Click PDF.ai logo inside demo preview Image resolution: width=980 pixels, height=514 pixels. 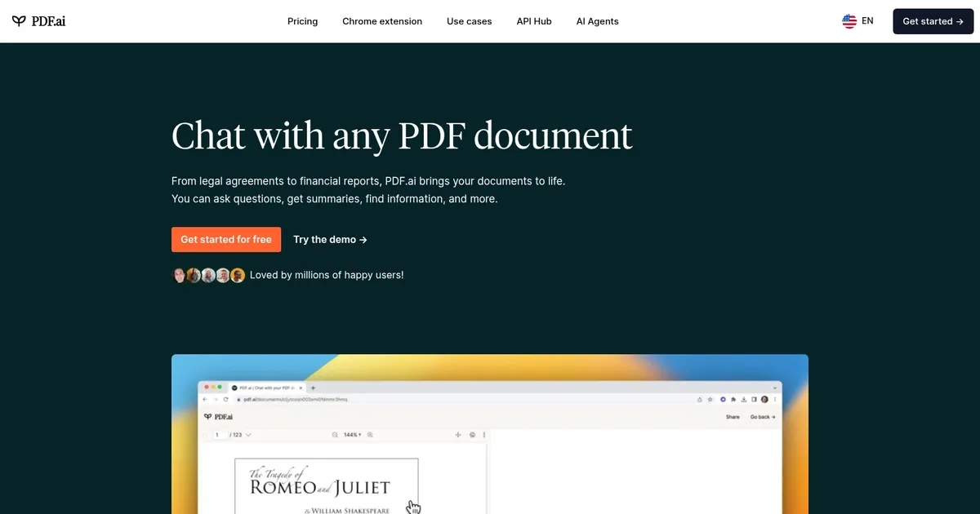click(x=216, y=417)
